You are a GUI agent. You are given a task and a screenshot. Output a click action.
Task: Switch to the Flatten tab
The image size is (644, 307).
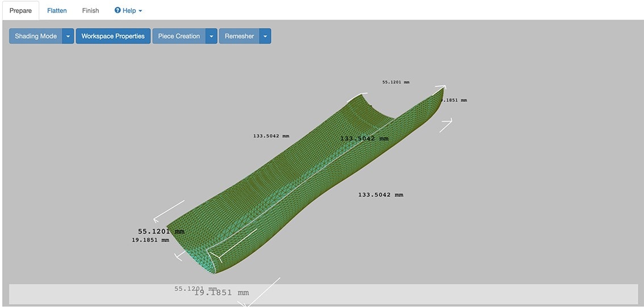pos(57,10)
